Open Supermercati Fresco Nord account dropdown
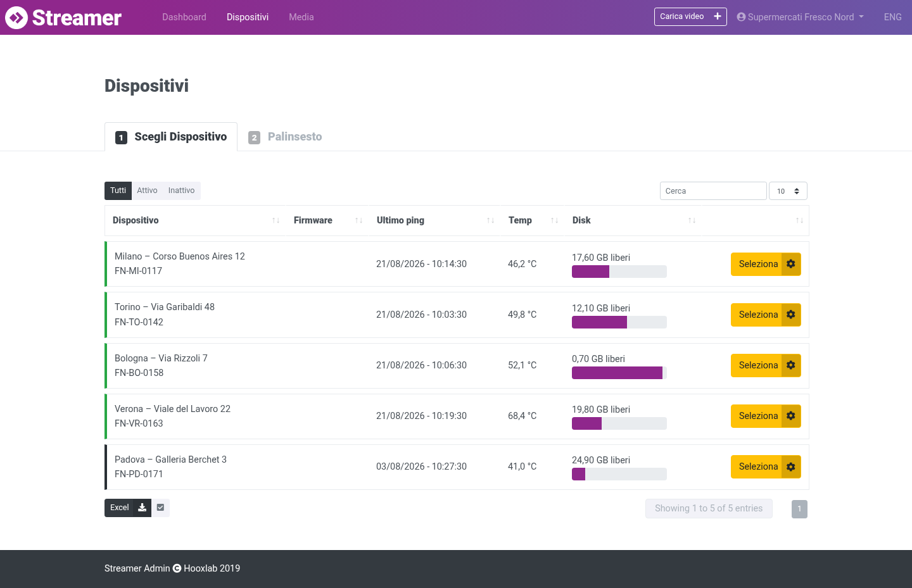This screenshot has width=912, height=588. click(801, 17)
